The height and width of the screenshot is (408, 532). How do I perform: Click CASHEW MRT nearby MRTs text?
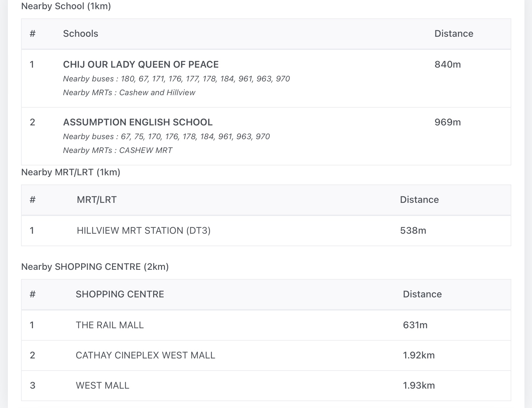[146, 150]
